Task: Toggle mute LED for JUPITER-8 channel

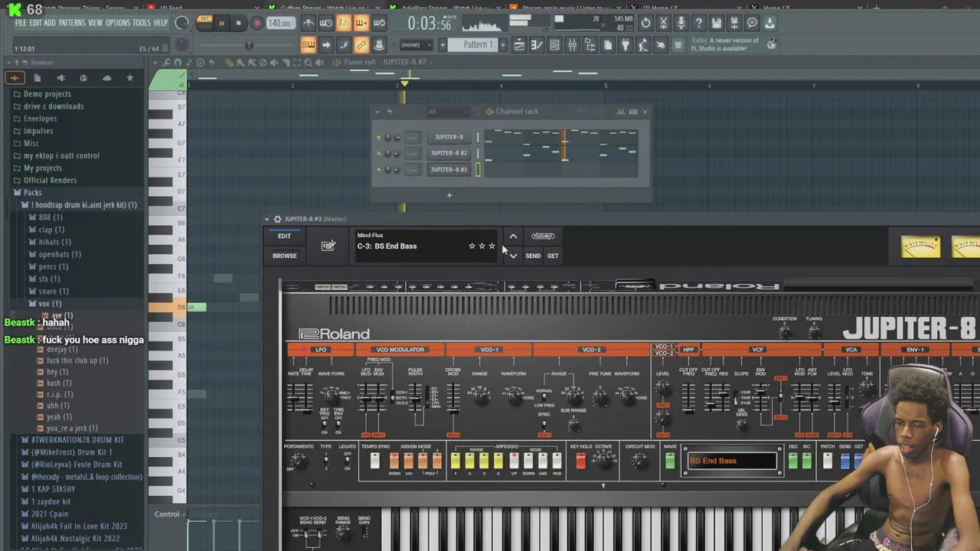Action: coord(378,138)
